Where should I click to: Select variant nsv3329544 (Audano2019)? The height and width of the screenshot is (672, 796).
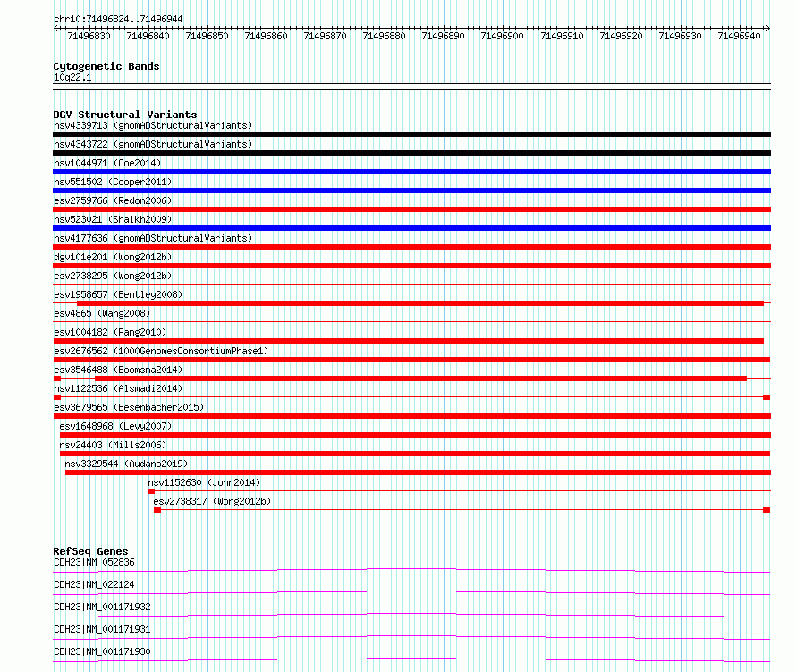[x=126, y=464]
